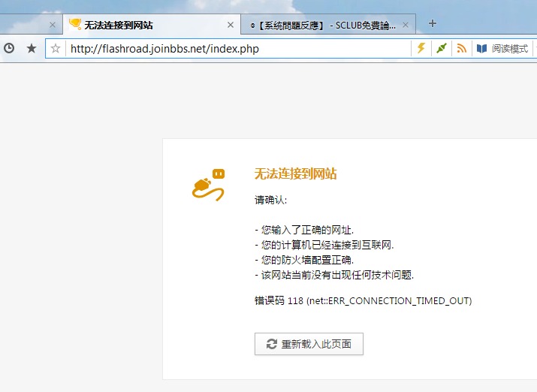Click the SCLUB tab's favicon

[x=253, y=26]
